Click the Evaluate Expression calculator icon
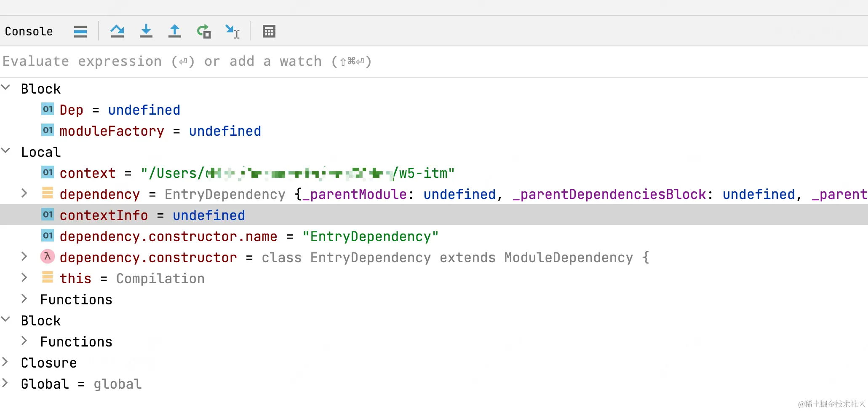868x411 pixels. 269,32
